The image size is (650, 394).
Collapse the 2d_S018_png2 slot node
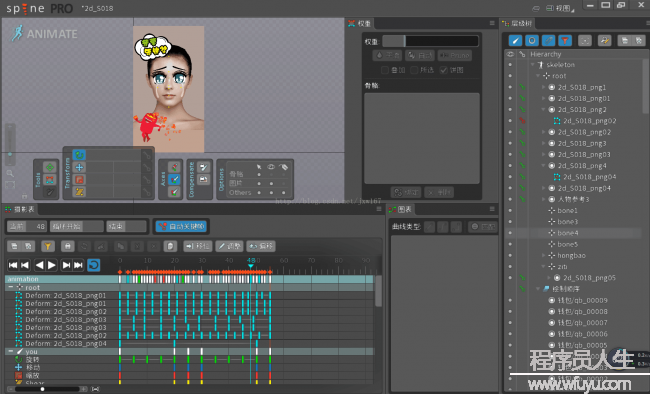coord(543,109)
